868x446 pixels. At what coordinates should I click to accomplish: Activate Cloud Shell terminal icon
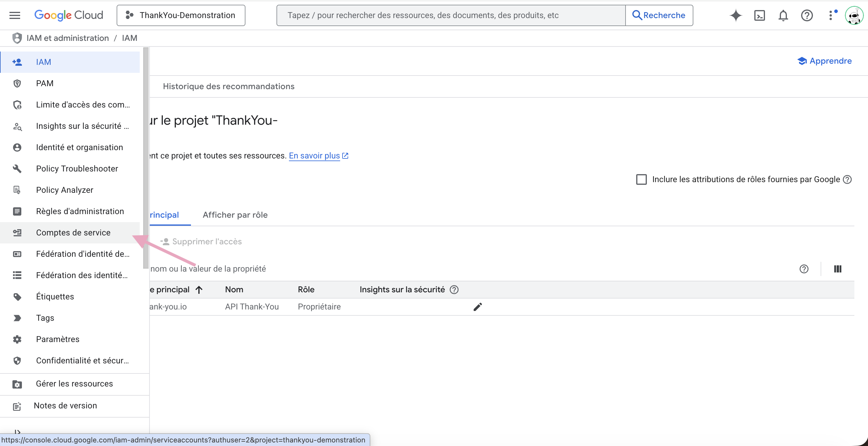point(760,15)
